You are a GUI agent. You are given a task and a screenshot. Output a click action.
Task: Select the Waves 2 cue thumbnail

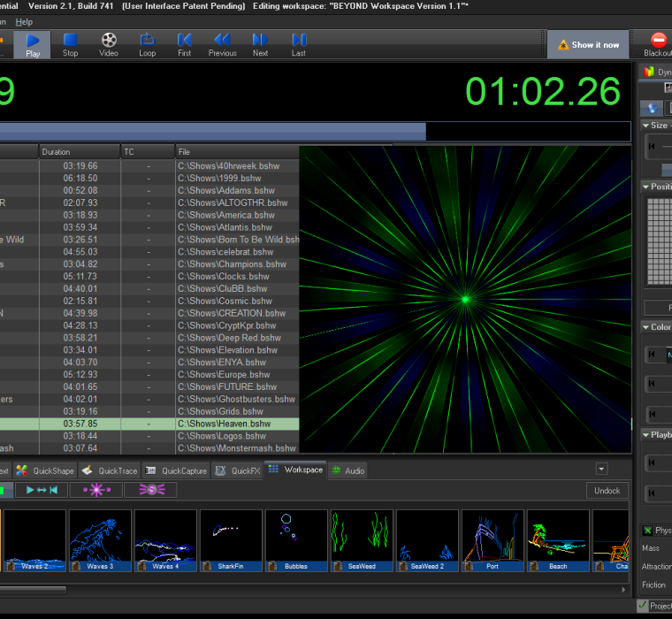coord(35,540)
